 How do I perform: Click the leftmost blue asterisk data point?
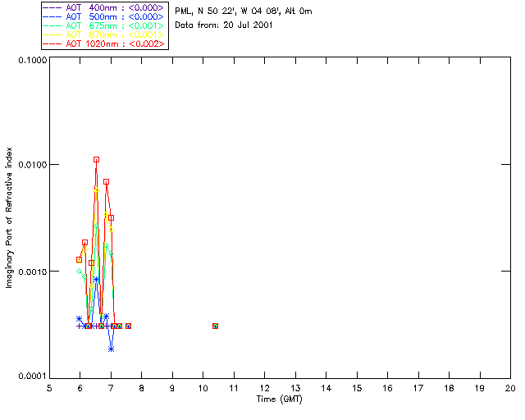[79, 318]
